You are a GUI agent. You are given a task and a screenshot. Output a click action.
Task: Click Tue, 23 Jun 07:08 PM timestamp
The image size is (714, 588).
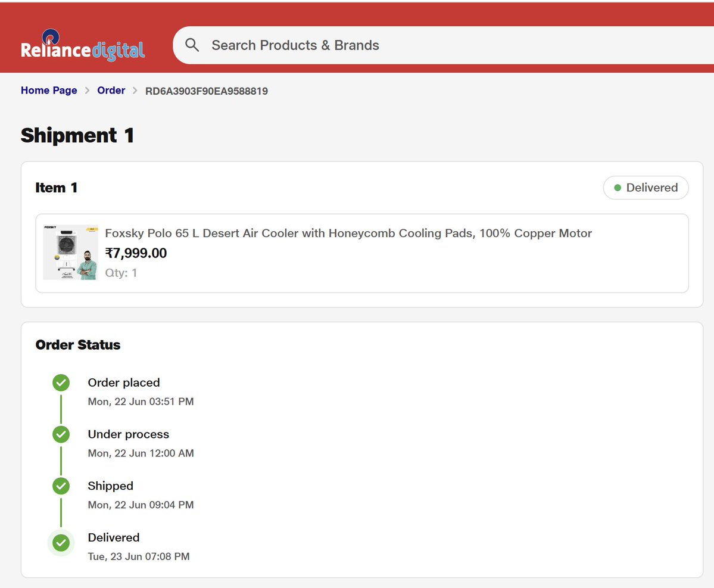[x=139, y=556]
